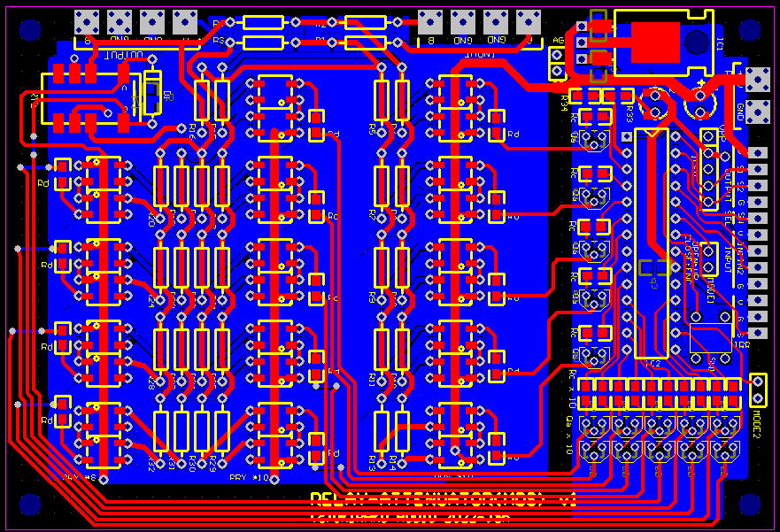Select the bottom-right mounting hole
Screen dimensions: 780x532
pos(750,504)
